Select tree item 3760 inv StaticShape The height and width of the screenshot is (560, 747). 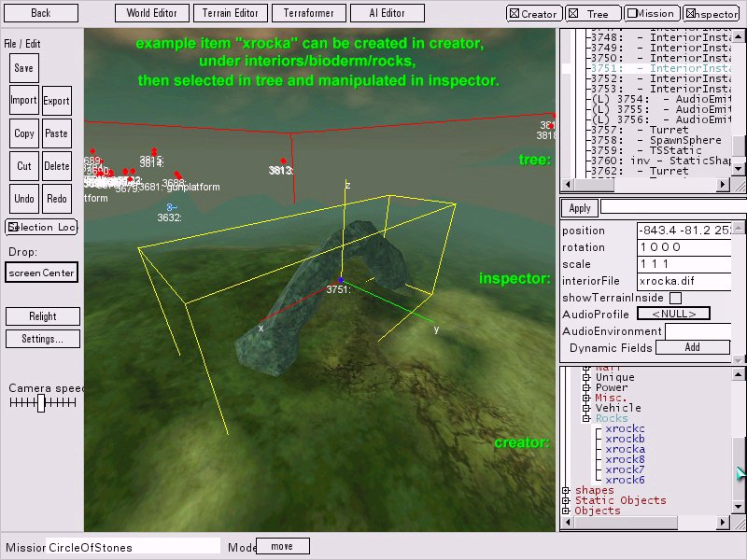660,161
